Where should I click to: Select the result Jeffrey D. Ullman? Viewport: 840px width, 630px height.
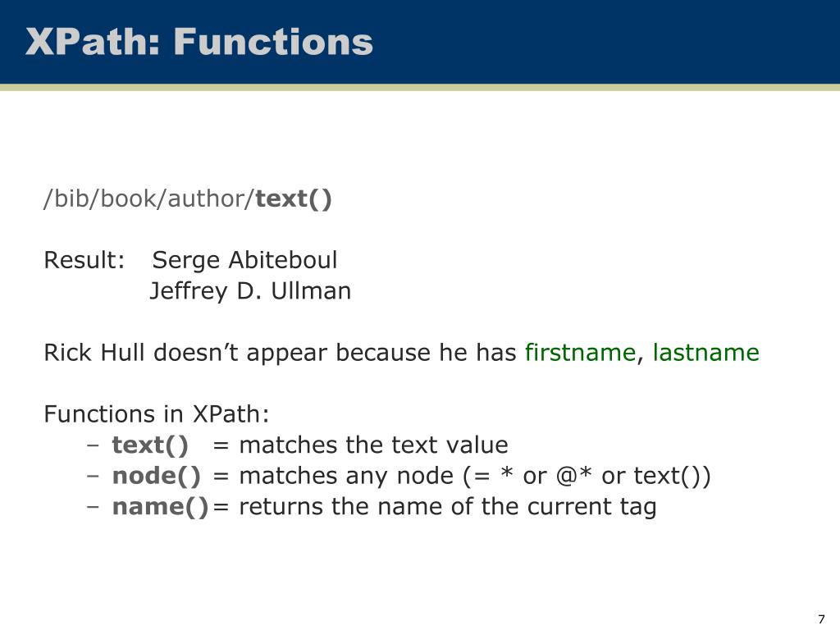click(250, 291)
